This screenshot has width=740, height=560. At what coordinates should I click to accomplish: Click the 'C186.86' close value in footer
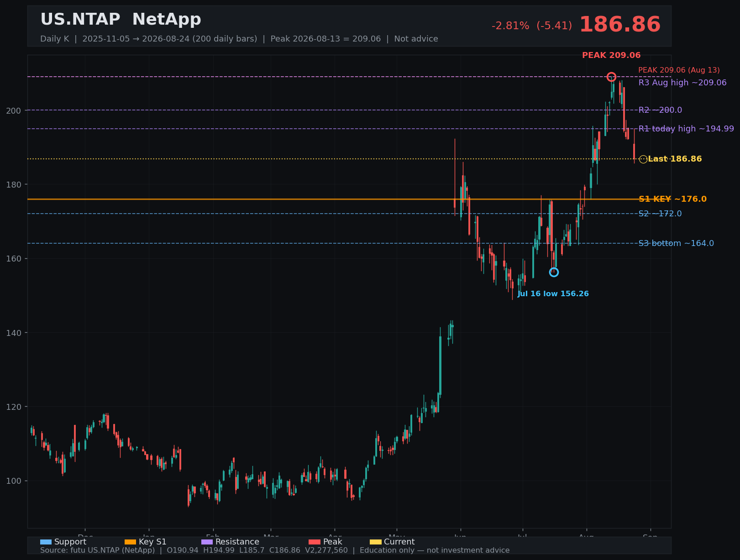(285, 550)
